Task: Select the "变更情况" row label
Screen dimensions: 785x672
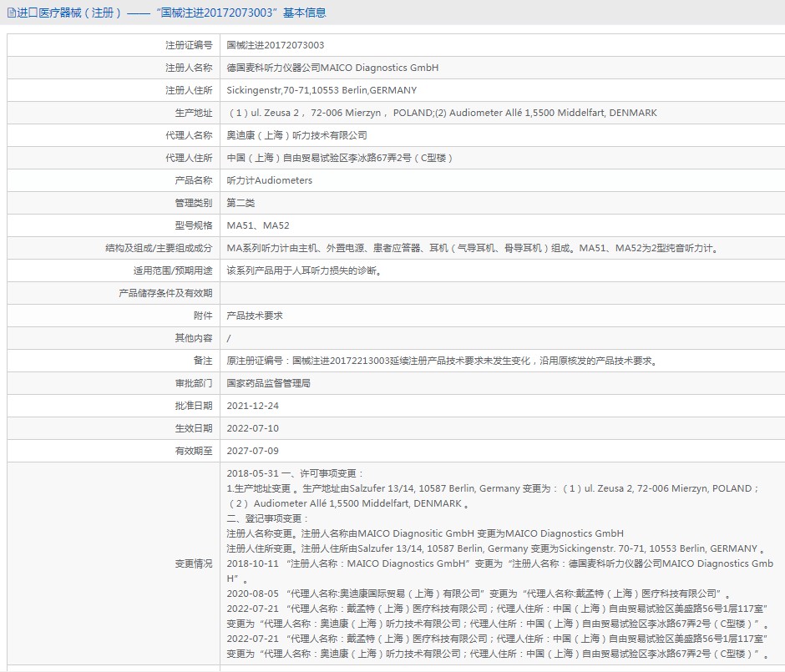Action: click(194, 564)
